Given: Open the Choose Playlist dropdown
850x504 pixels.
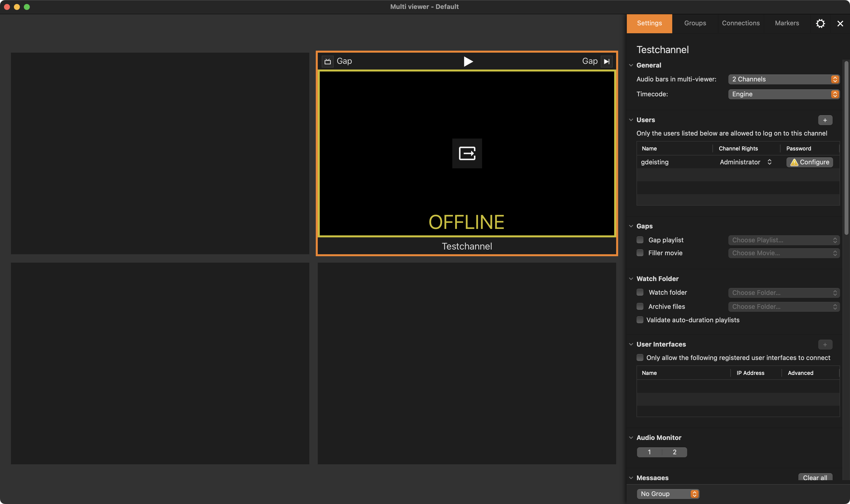Looking at the screenshot, I should point(784,240).
